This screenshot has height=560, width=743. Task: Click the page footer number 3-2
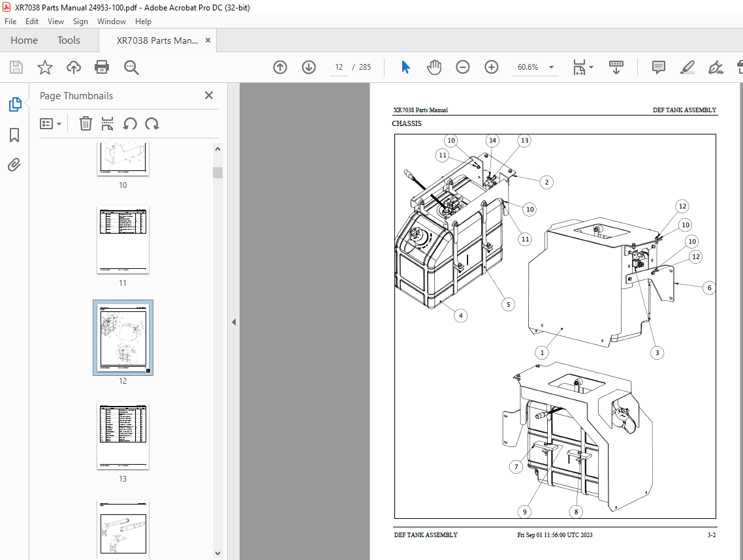click(711, 535)
